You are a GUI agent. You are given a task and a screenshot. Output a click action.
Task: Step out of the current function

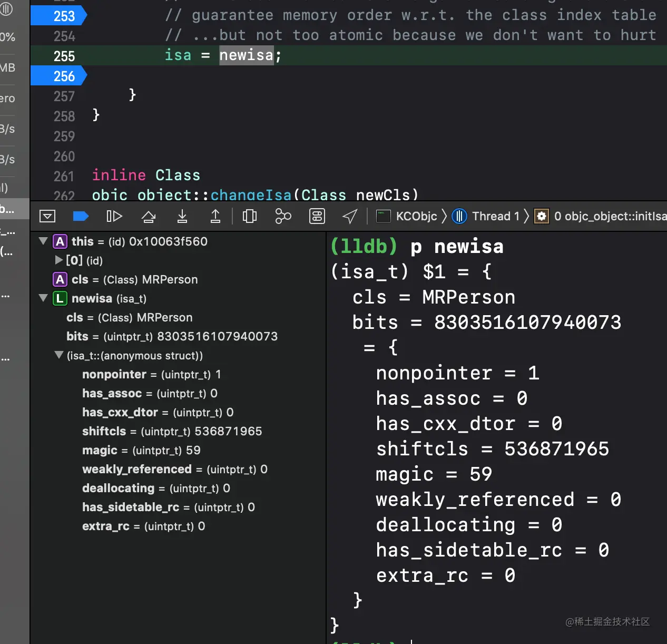(215, 216)
